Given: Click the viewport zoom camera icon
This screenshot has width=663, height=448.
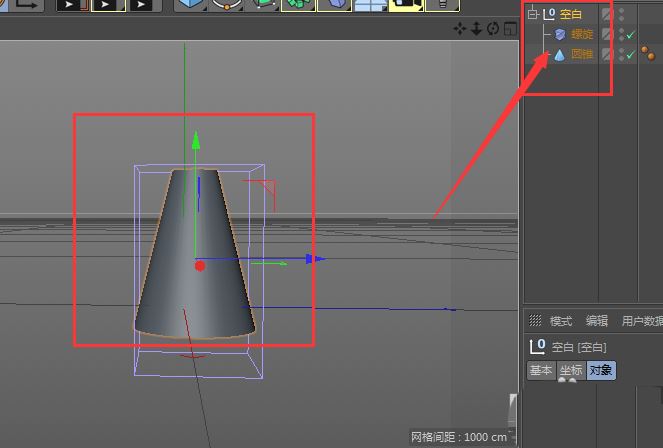Looking at the screenshot, I should pos(476,29).
